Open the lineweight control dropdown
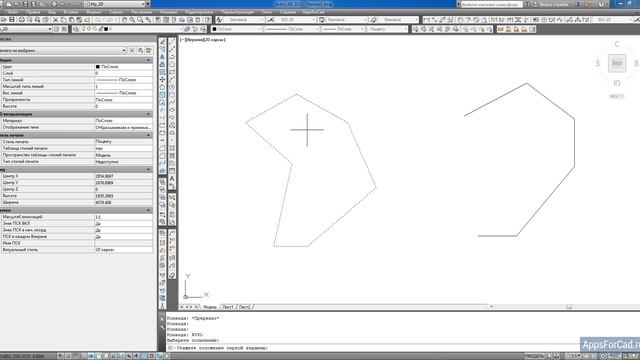 click(343, 29)
